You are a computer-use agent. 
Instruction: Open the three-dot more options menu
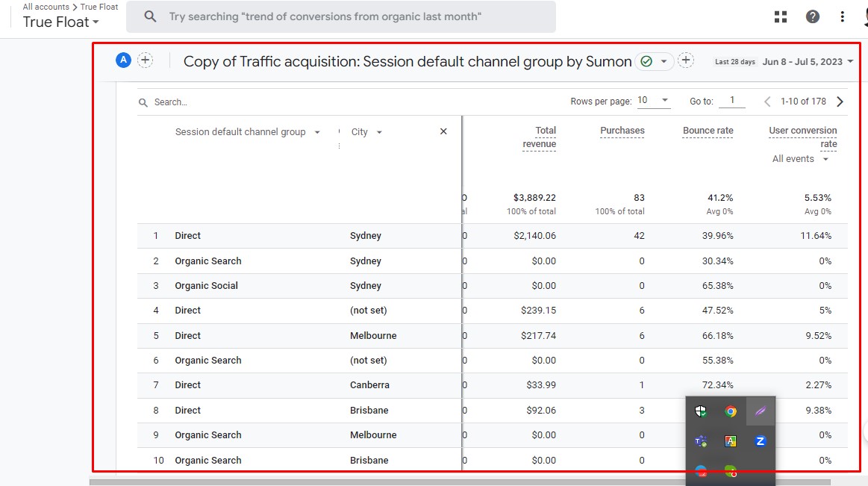(x=842, y=16)
